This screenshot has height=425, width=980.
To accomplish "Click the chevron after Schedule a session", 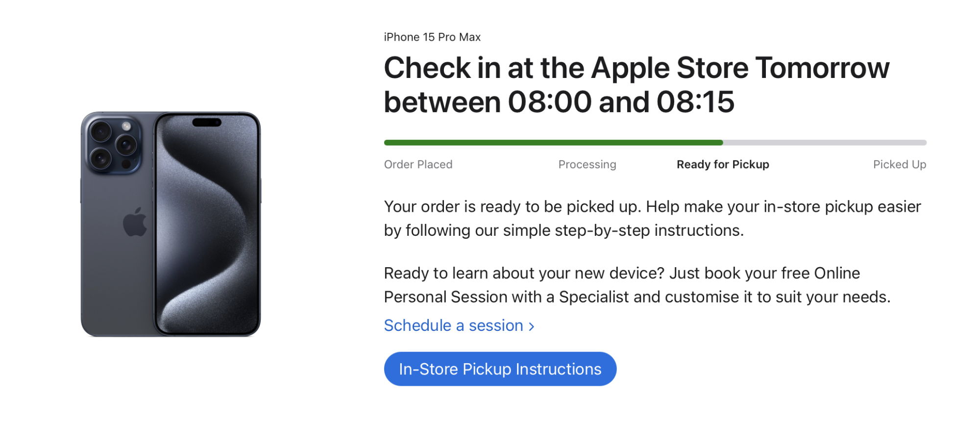I will pyautogui.click(x=532, y=326).
